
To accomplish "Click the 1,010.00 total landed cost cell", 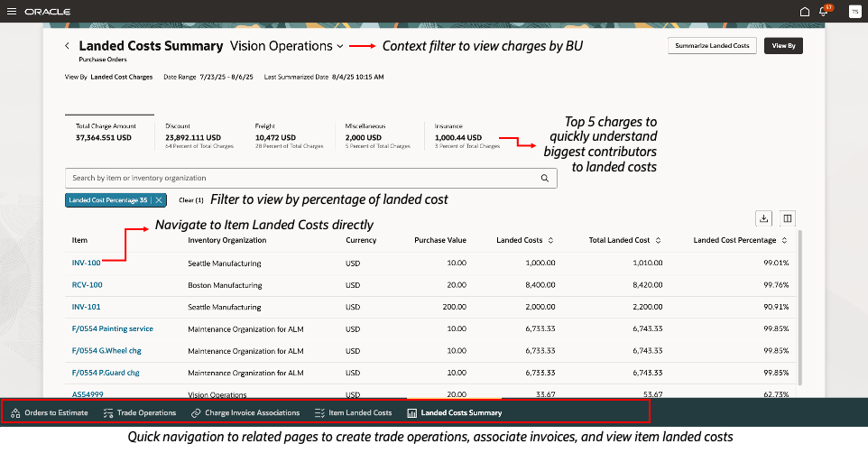I will tap(648, 263).
